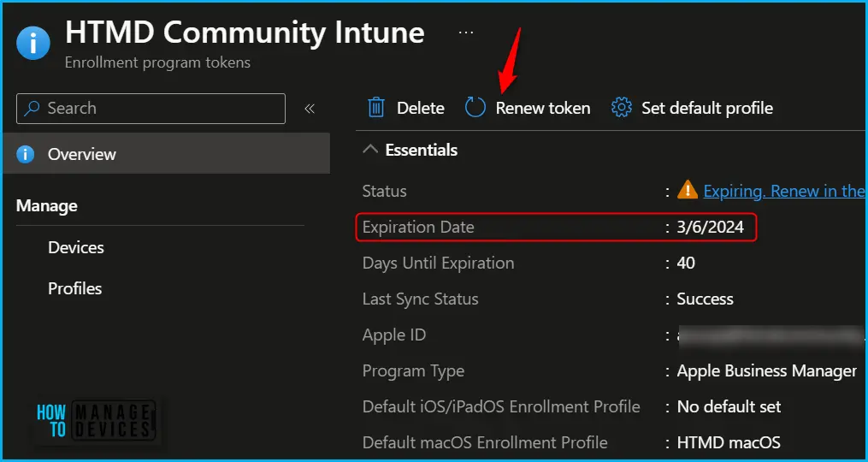Click inside the Search input field

coord(151,108)
